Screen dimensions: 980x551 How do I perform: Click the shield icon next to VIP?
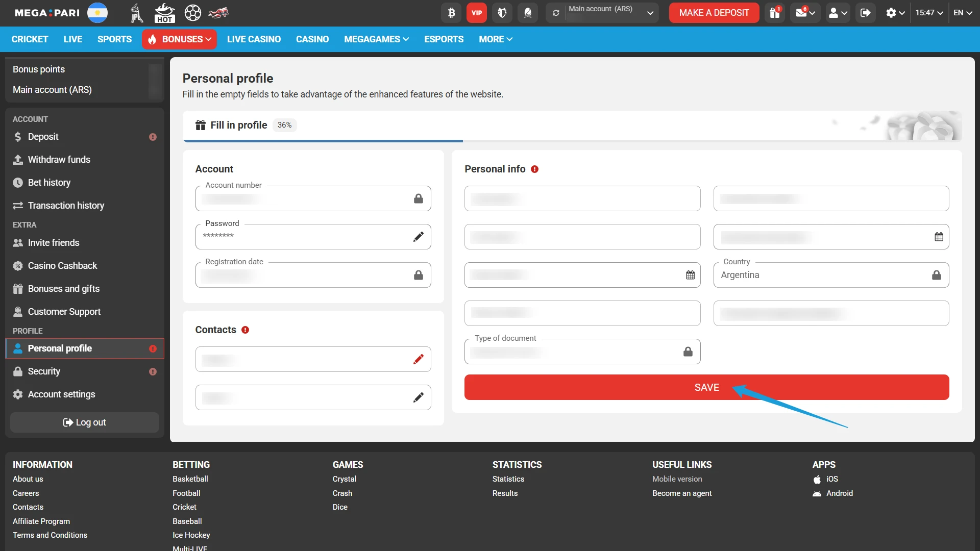tap(502, 13)
